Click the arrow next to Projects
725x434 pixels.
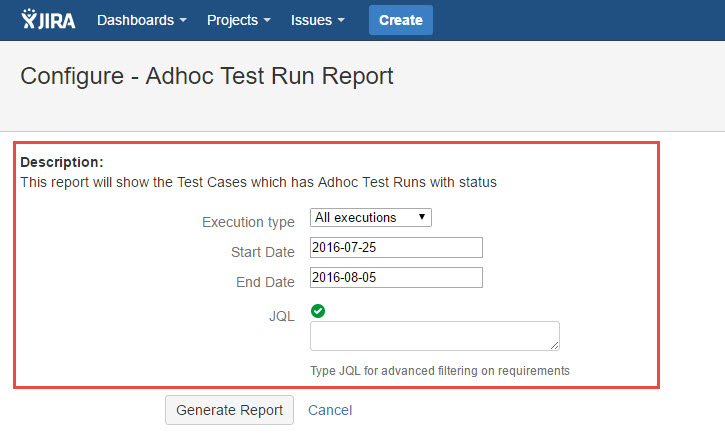[x=267, y=21]
